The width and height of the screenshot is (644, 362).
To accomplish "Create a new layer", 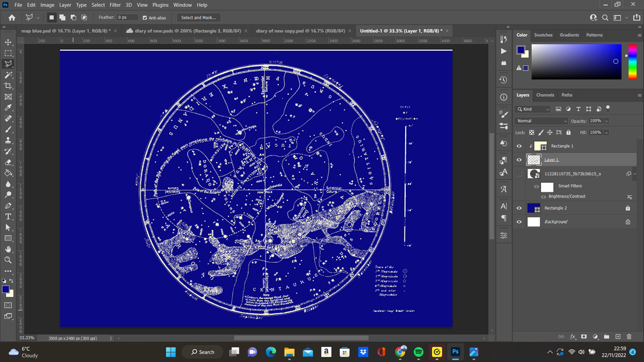I will pyautogui.click(x=618, y=336).
